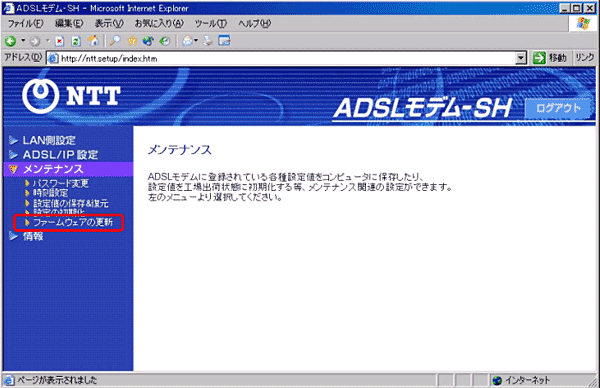Viewport: 600px width, 388px height.
Task: Open the ファイル(F) menu
Action: coord(25,23)
